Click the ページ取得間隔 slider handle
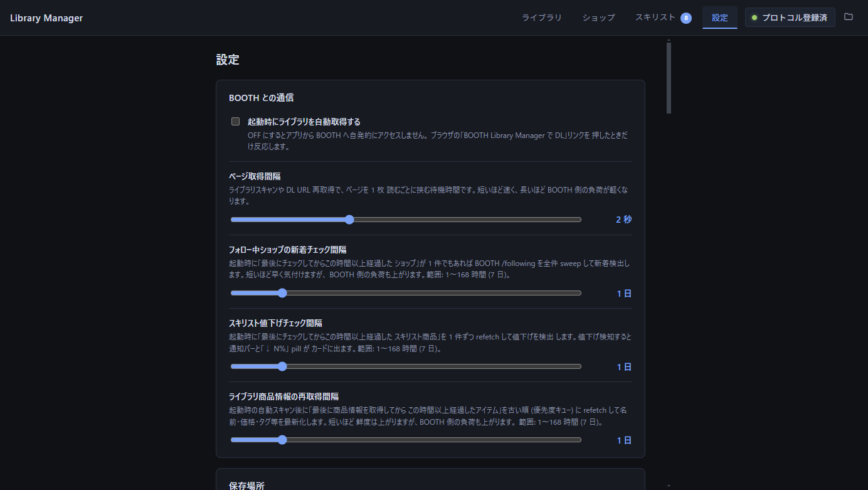 [349, 220]
